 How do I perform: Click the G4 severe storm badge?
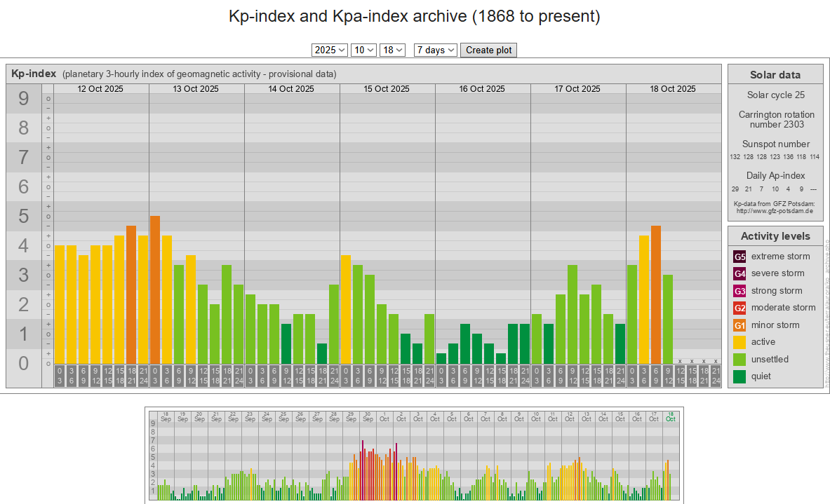click(x=739, y=273)
